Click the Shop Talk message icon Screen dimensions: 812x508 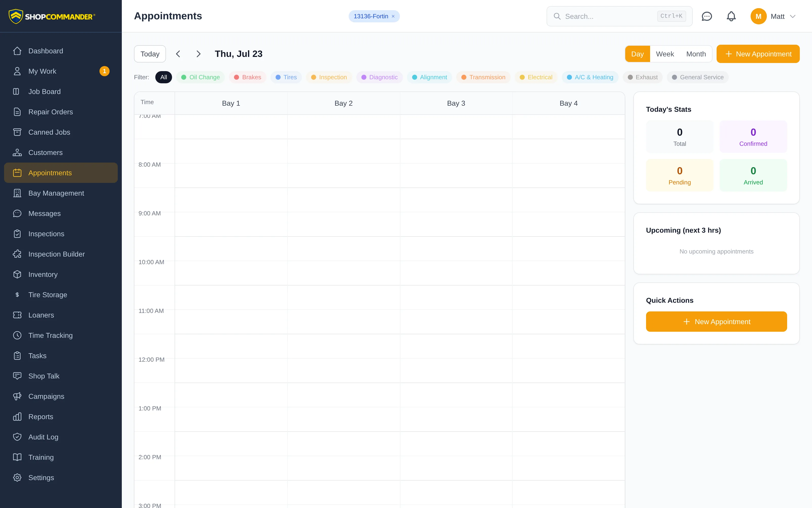coord(17,376)
